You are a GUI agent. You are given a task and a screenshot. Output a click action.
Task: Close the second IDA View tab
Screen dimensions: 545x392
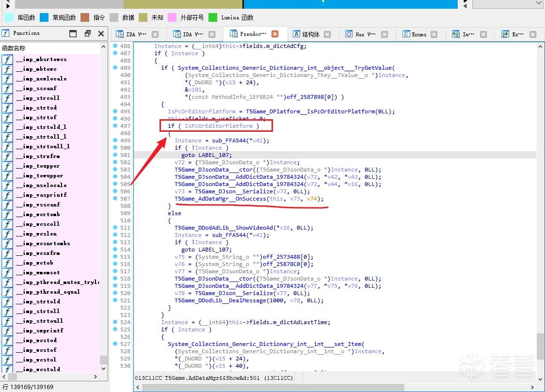[x=212, y=34]
